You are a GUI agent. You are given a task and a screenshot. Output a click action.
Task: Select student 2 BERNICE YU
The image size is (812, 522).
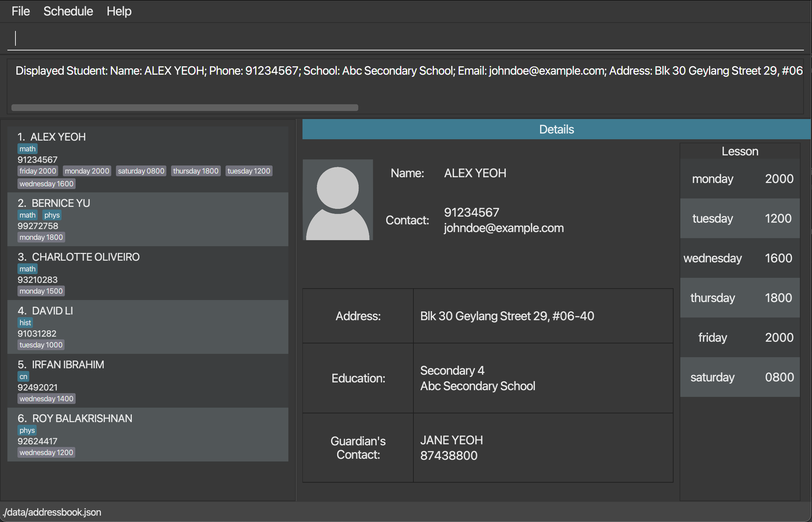pyautogui.click(x=148, y=219)
